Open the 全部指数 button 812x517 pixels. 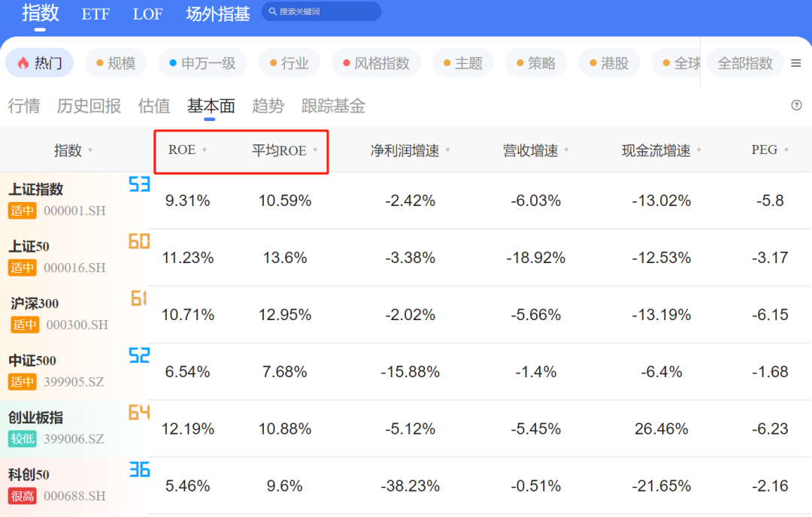(744, 63)
